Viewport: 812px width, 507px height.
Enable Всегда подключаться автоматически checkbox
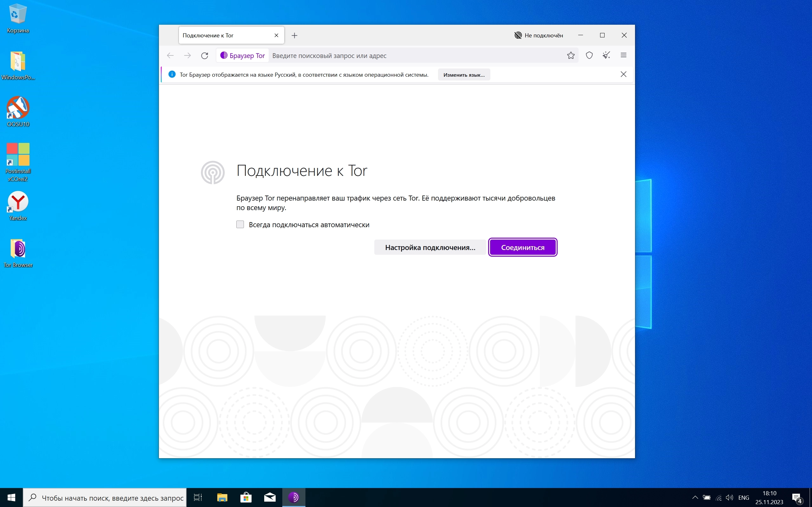pyautogui.click(x=240, y=224)
